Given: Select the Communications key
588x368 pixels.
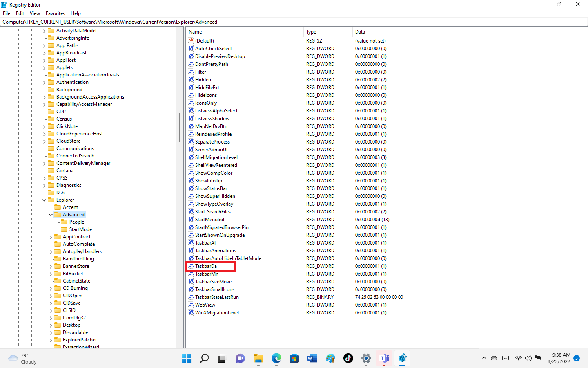Looking at the screenshot, I should coord(75,148).
